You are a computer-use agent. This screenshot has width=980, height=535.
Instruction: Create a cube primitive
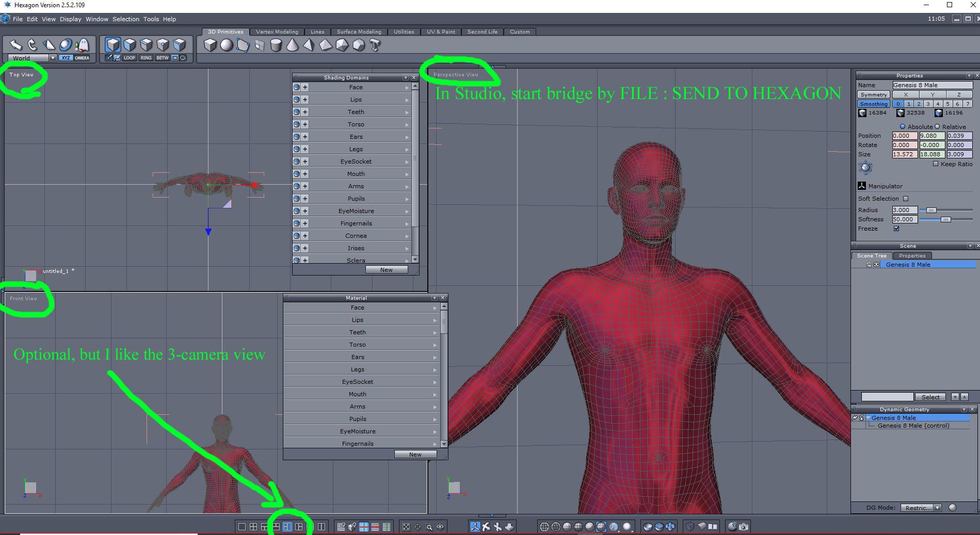point(210,45)
